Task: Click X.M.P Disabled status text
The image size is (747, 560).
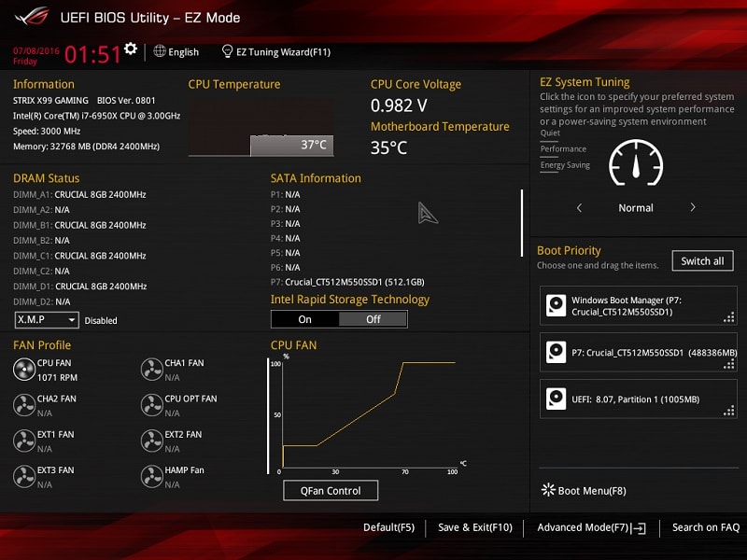Action: click(x=101, y=320)
